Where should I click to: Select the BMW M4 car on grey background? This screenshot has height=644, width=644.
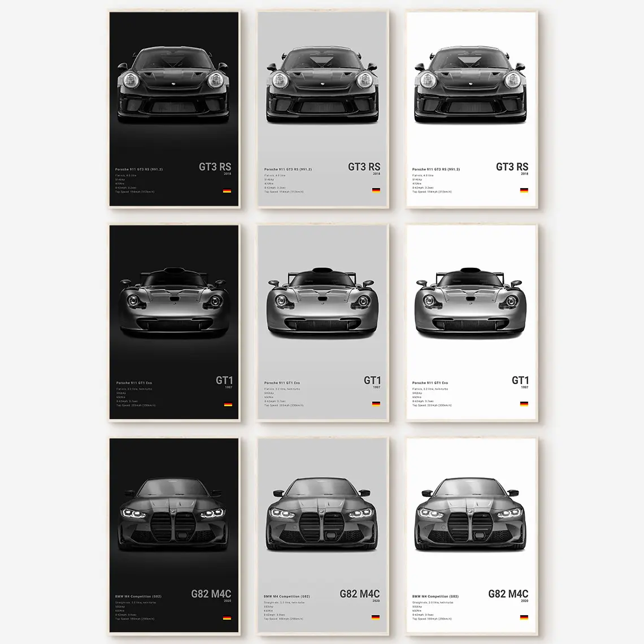[x=321, y=514]
